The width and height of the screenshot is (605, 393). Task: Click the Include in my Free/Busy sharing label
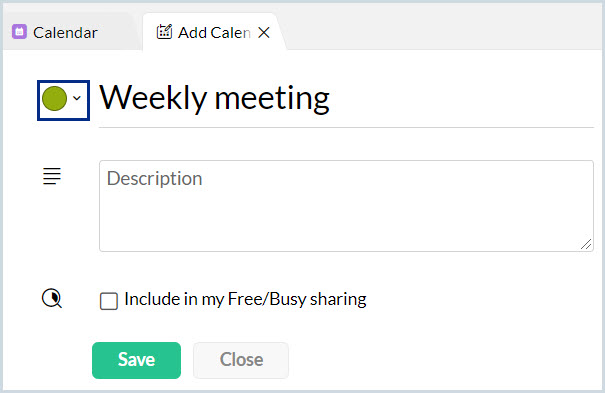tap(245, 300)
